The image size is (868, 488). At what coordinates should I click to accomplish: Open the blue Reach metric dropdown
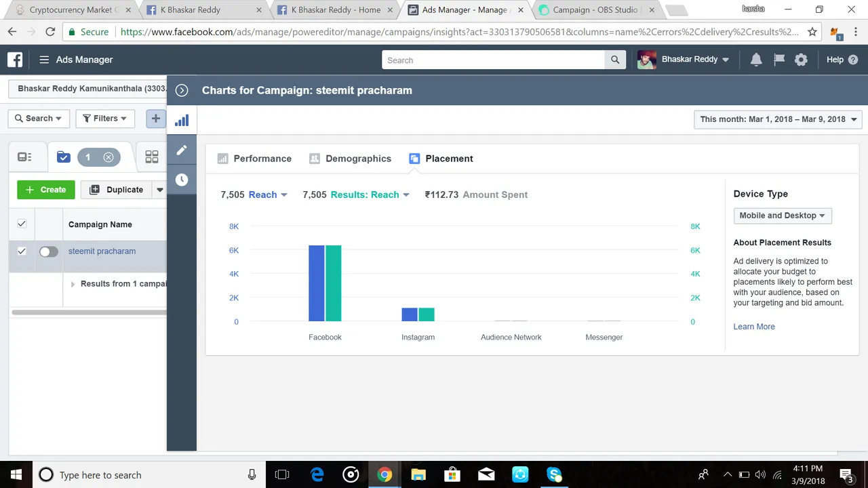pos(268,195)
